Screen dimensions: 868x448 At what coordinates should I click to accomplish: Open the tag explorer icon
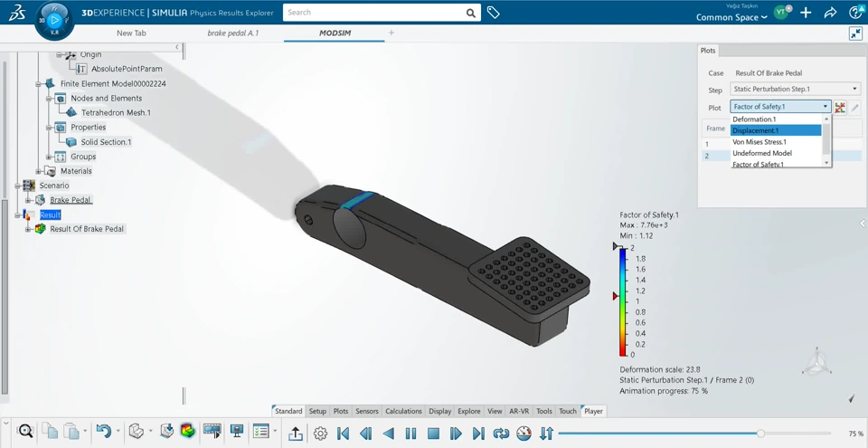pos(494,12)
